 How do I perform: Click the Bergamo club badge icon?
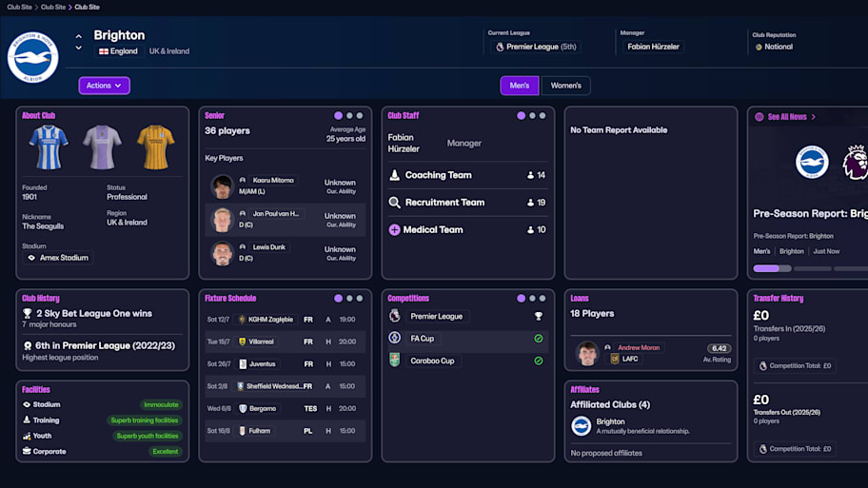click(243, 409)
